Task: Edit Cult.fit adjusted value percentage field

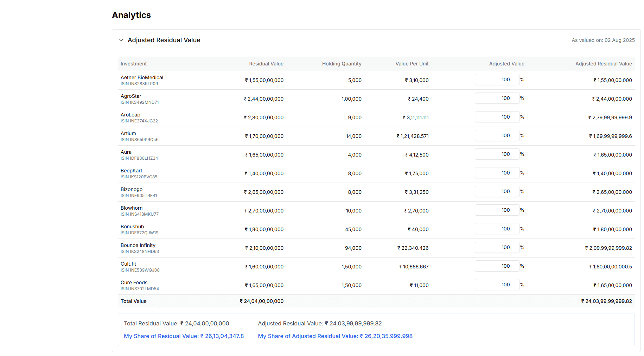Action: [x=497, y=266]
